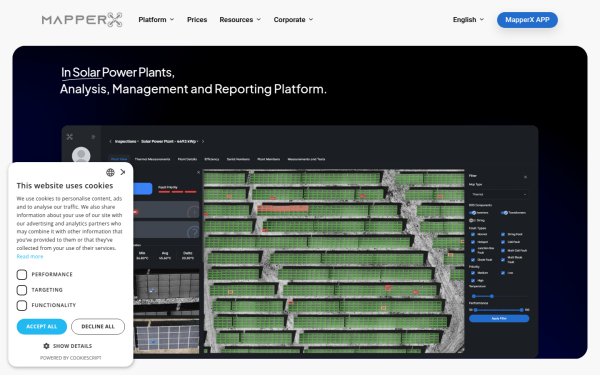Switch to the Plant Details tab in the preview
600x375 pixels.
(187, 159)
